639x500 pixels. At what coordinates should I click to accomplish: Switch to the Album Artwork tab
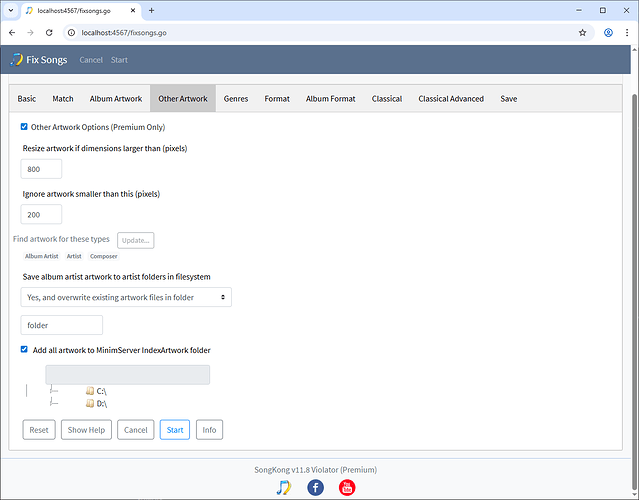tap(116, 99)
